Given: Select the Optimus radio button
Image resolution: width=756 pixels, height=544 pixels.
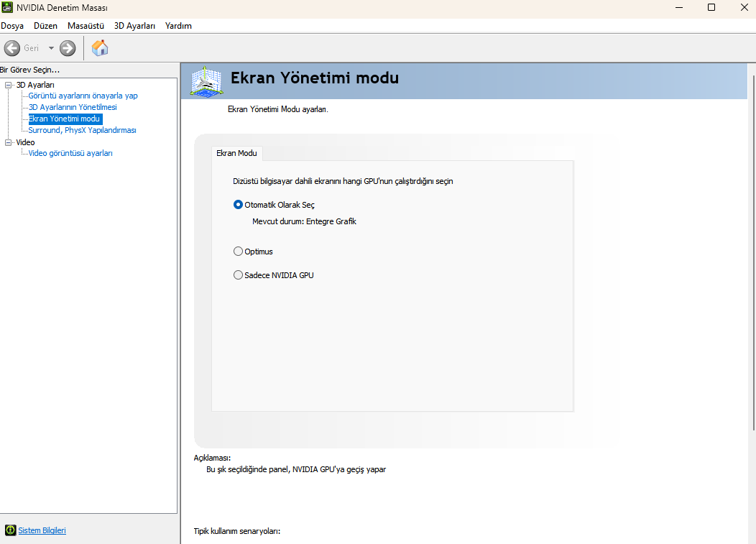Looking at the screenshot, I should pos(238,252).
